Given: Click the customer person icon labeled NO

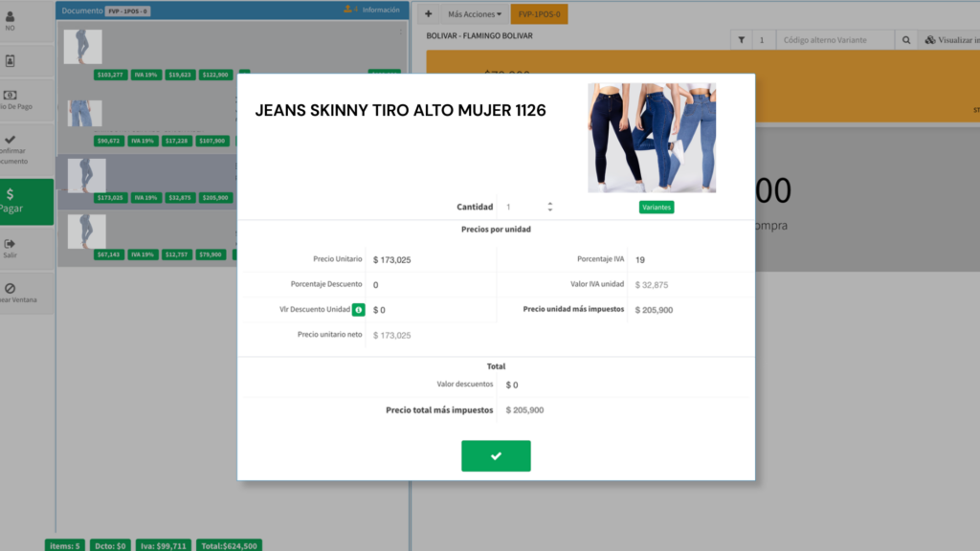Looking at the screenshot, I should pyautogui.click(x=10, y=16).
